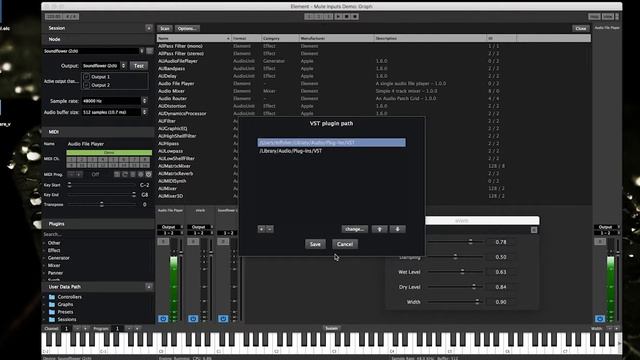The width and height of the screenshot is (640, 360).
Task: Click the Save button in the dialog
Action: (x=315, y=244)
